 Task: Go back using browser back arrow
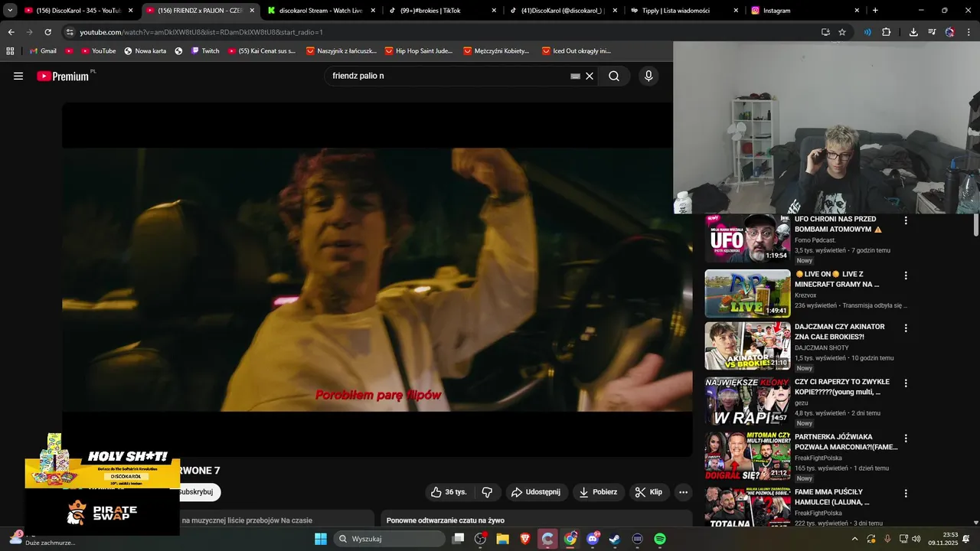click(x=11, y=32)
